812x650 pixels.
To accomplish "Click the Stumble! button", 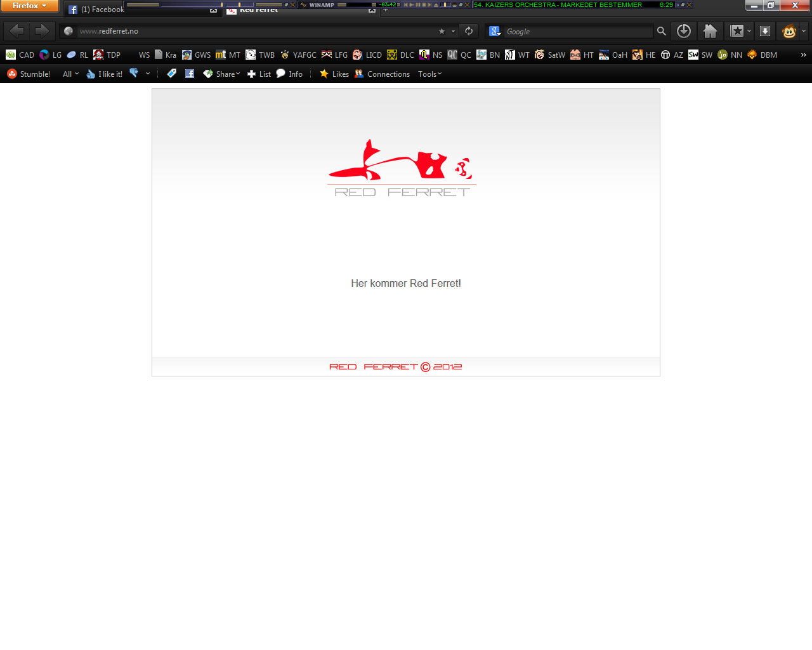I will [x=29, y=74].
